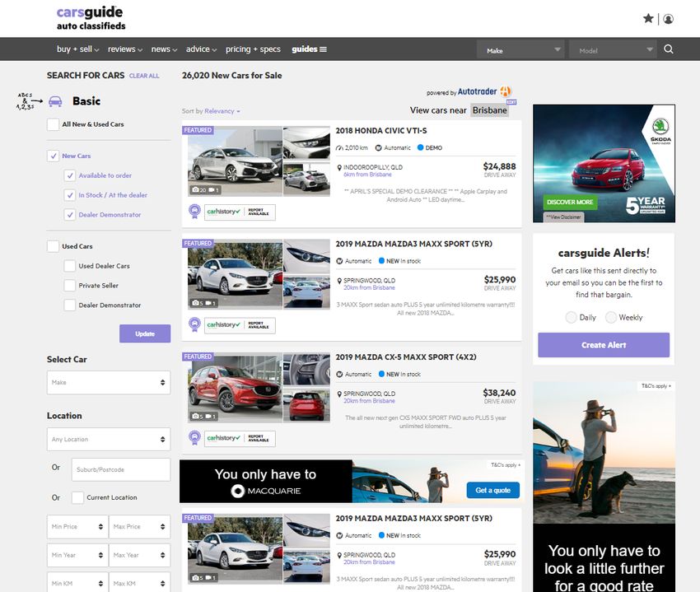
Task: Click the $24,888 price text
Action: pos(499,166)
